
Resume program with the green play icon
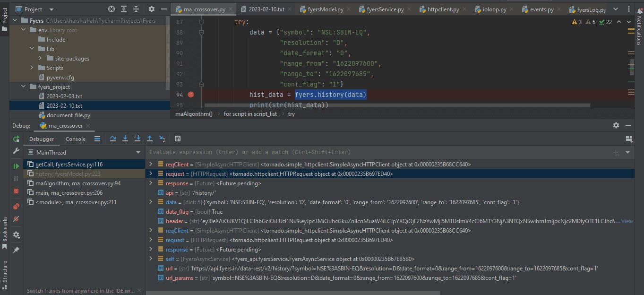click(x=16, y=166)
